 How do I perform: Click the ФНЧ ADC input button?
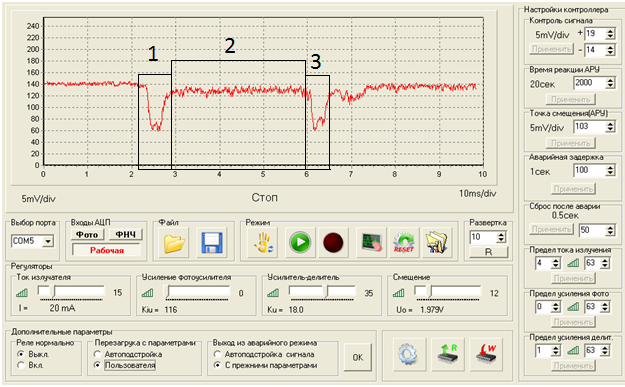[126, 234]
